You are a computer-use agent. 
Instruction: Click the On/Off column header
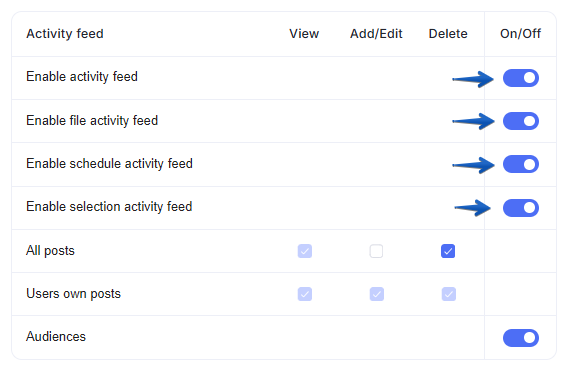tap(520, 34)
